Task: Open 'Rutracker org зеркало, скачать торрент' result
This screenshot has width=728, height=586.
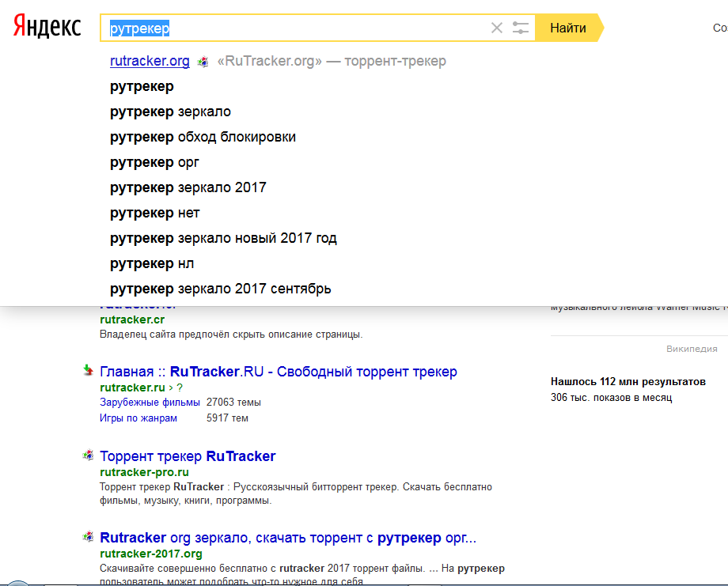Action: coord(288,537)
